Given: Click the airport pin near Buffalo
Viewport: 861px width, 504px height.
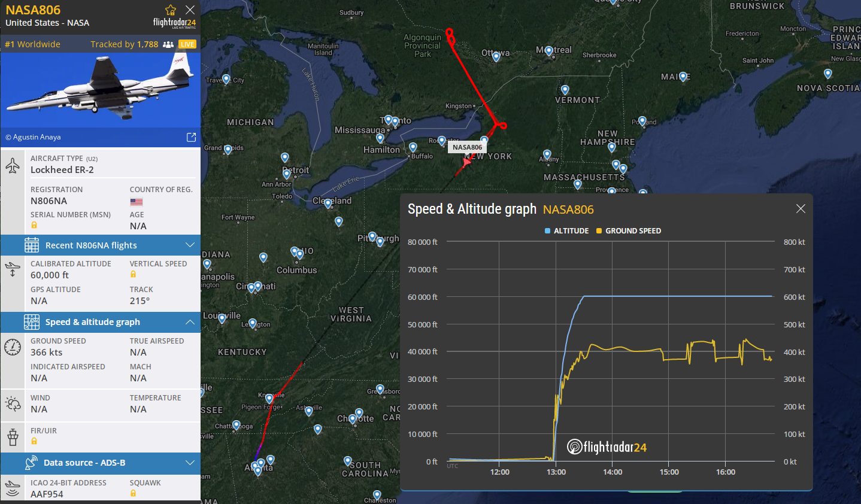Looking at the screenshot, I should (x=413, y=147).
